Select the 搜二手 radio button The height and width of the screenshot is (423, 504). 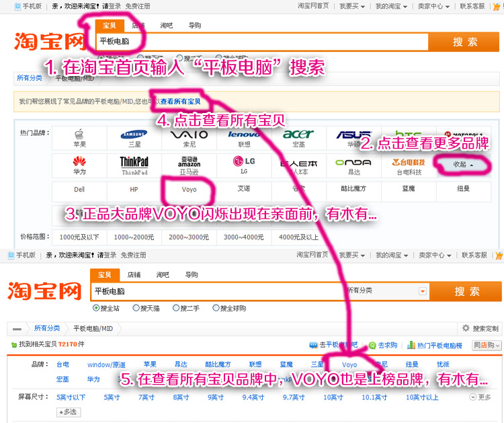(x=176, y=308)
